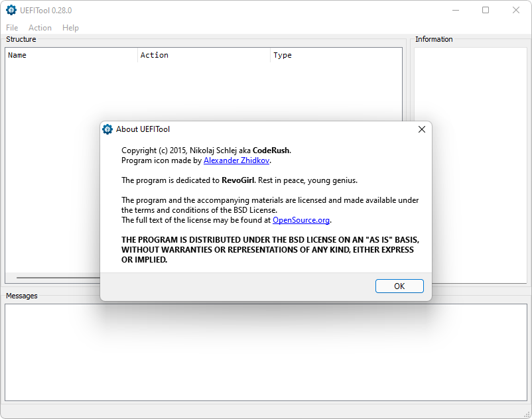The height and width of the screenshot is (419, 532).
Task: Maximize the UEFITool main window
Action: [486, 11]
